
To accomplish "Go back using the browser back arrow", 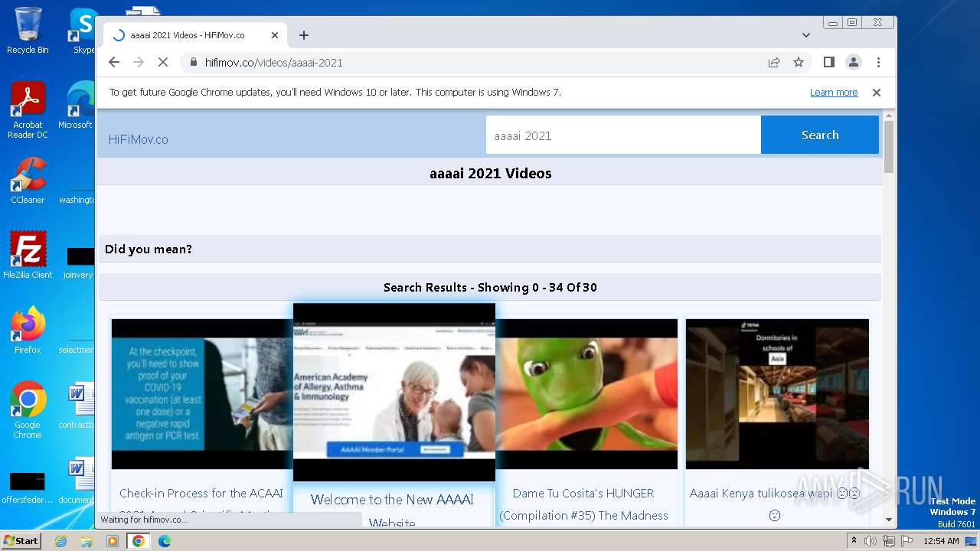I will [114, 62].
